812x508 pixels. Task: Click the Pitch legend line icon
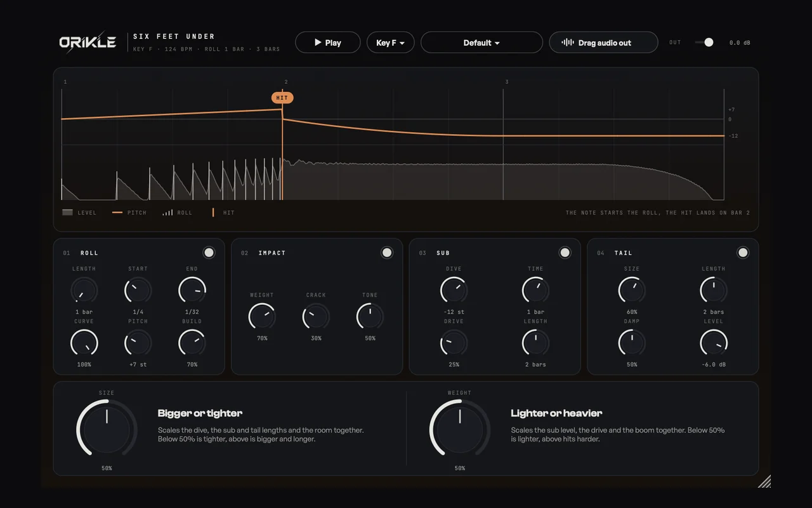tap(117, 213)
